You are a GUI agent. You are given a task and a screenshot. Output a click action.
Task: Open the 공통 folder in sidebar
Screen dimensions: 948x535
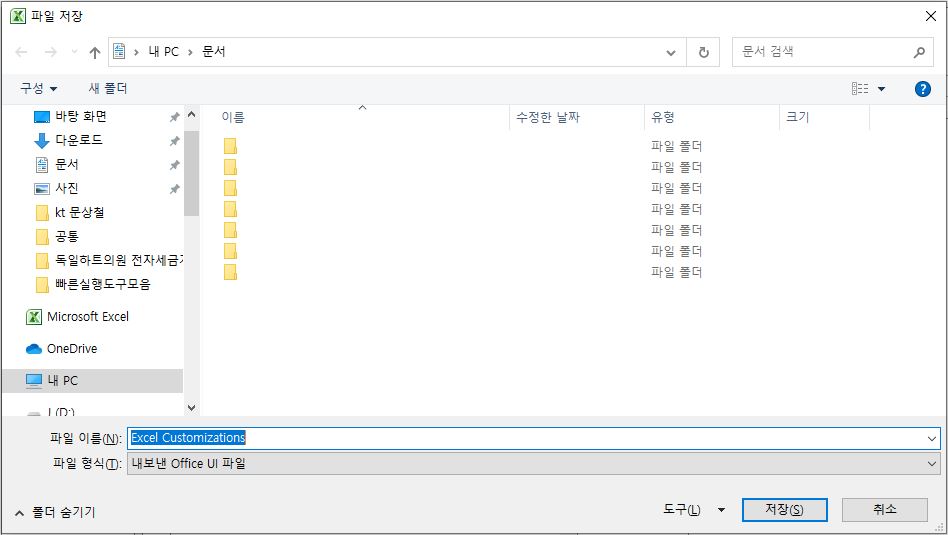[67, 236]
